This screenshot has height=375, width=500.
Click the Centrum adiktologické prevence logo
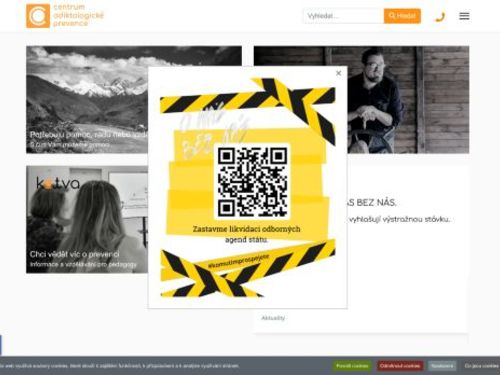coord(65,16)
